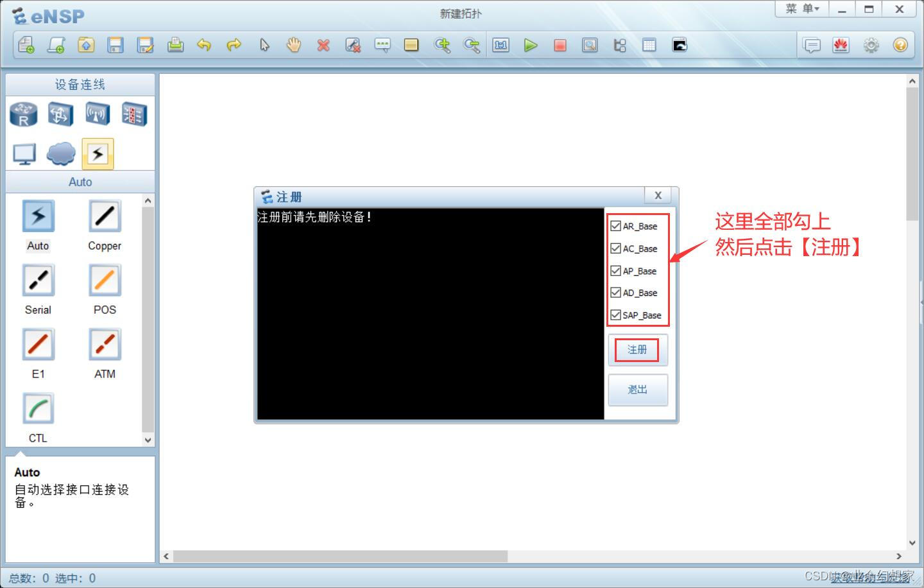This screenshot has width=924, height=588.
Task: Minimize the eNSP window
Action: (842, 9)
